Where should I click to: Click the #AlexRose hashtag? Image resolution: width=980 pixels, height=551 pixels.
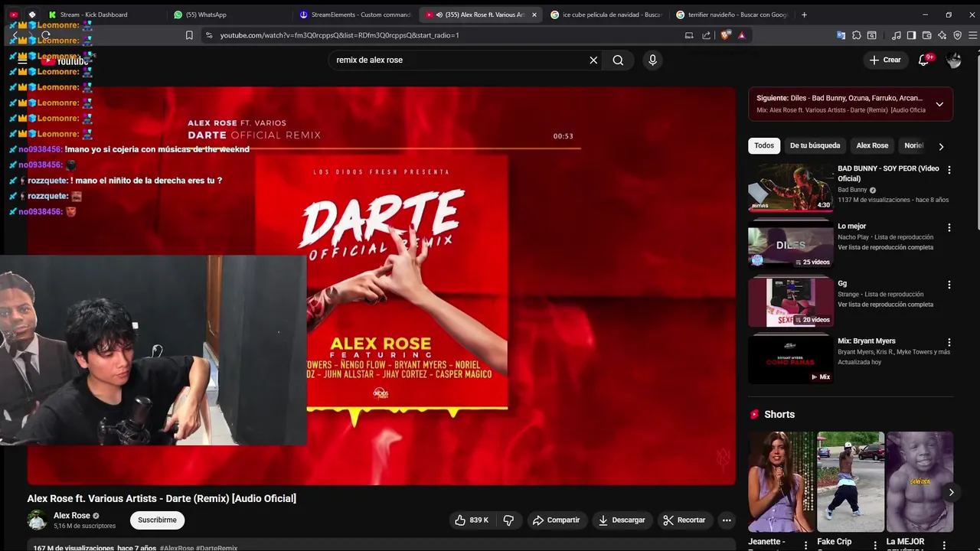tap(177, 548)
